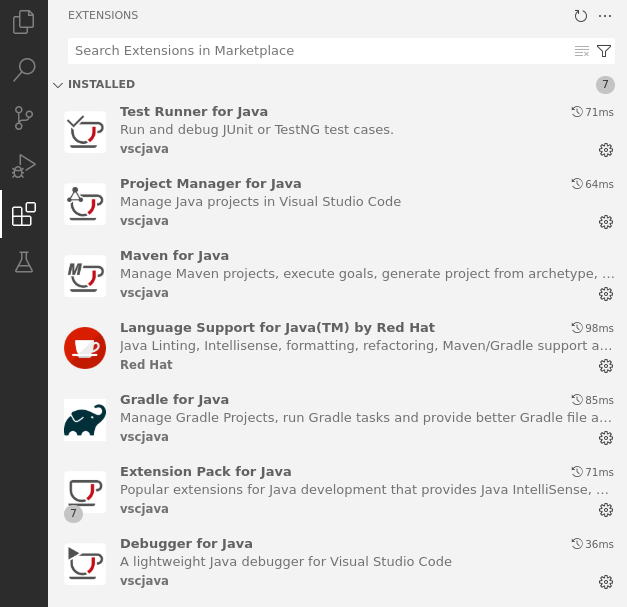This screenshot has width=627, height=607.
Task: Click the Debugger for Java extension icon
Action: 85,564
